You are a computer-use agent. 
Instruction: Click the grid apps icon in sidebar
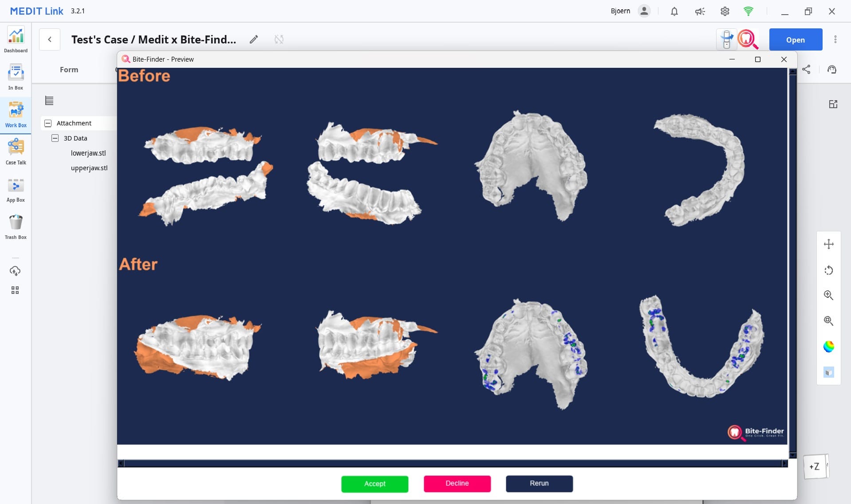(15, 290)
